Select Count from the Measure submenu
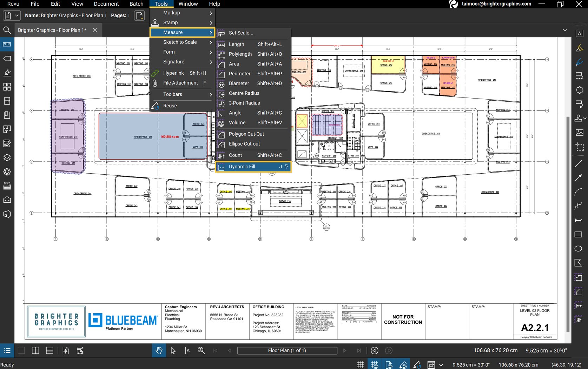This screenshot has width=588, height=369. 235,155
